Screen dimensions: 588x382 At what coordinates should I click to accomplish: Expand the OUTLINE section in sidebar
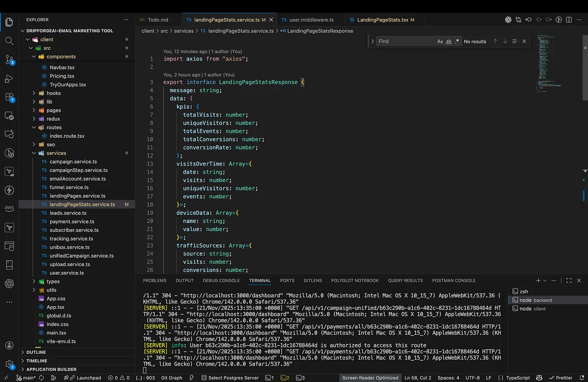[36, 352]
